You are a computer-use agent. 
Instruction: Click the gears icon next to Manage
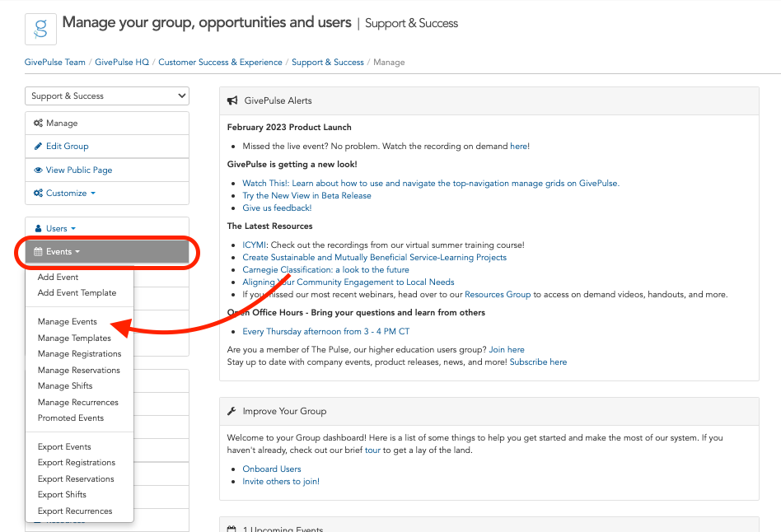point(38,123)
